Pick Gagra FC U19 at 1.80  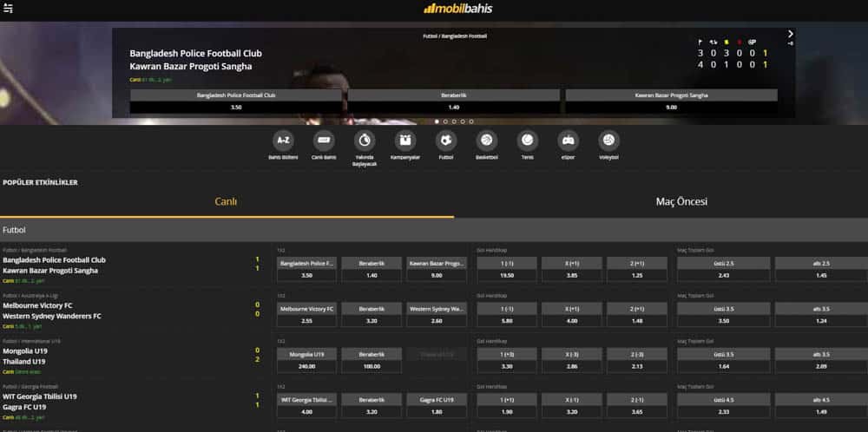point(437,405)
